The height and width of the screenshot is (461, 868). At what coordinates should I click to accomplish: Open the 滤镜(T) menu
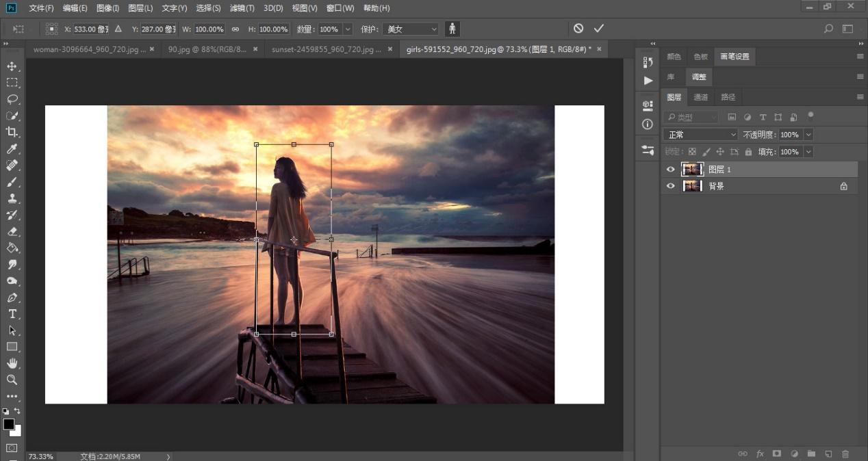[x=242, y=8]
